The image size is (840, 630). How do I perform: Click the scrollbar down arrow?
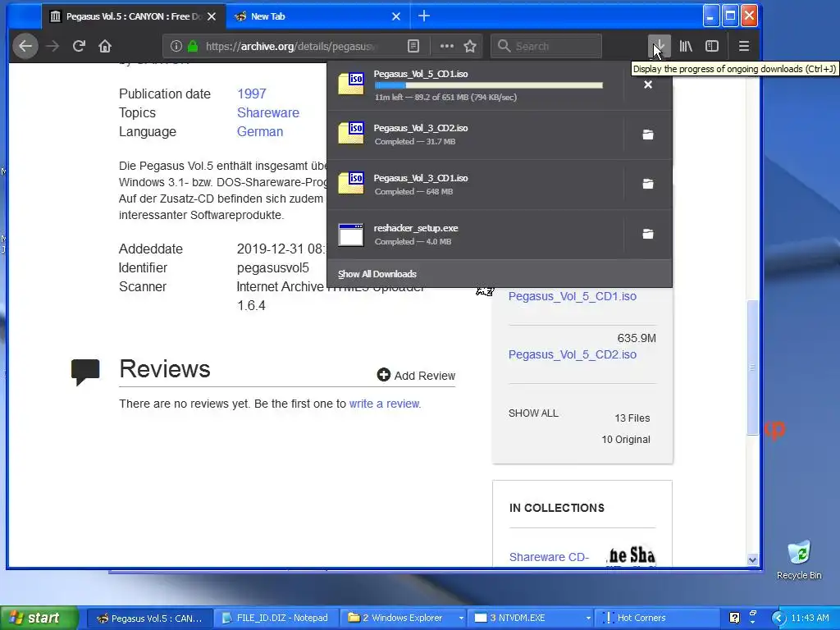coord(752,559)
